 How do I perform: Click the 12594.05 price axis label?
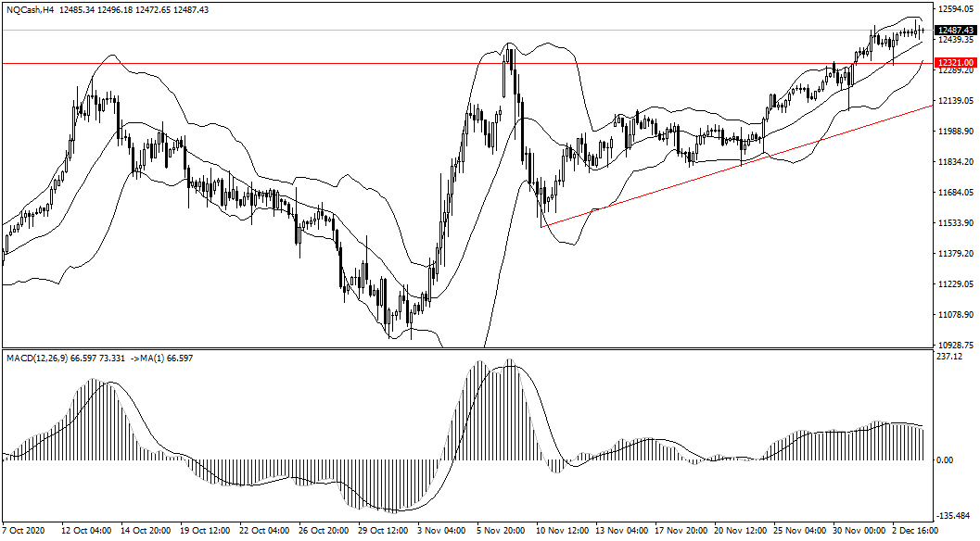click(x=955, y=9)
